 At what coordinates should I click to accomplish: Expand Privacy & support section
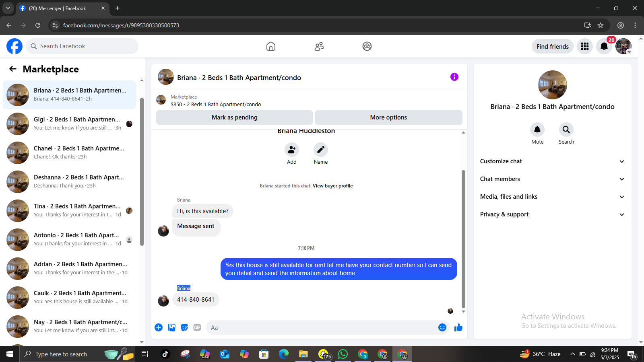point(552,214)
